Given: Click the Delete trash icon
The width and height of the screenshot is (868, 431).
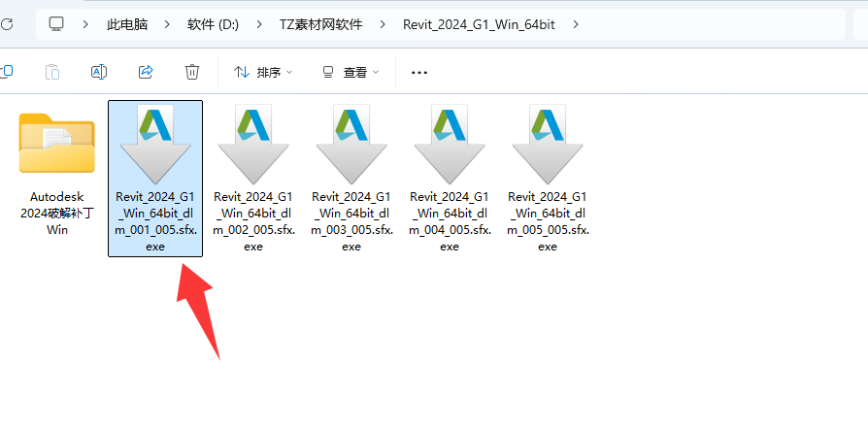Looking at the screenshot, I should 192,72.
